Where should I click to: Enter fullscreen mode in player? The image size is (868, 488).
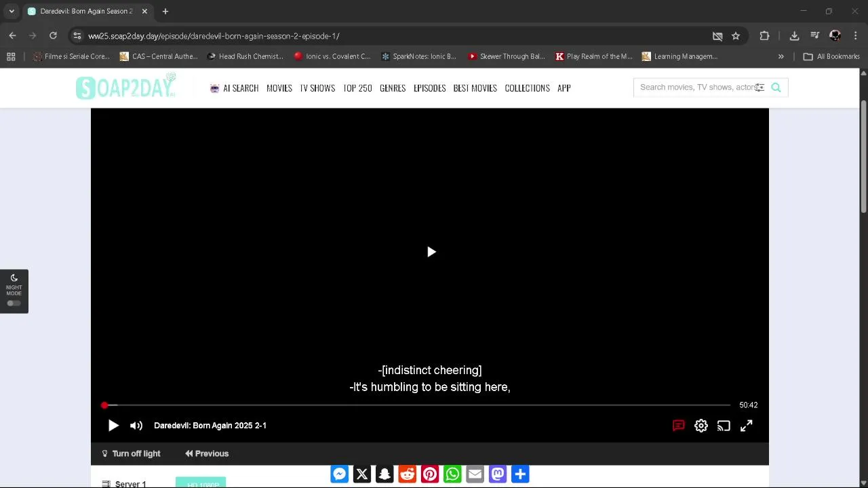click(x=746, y=426)
